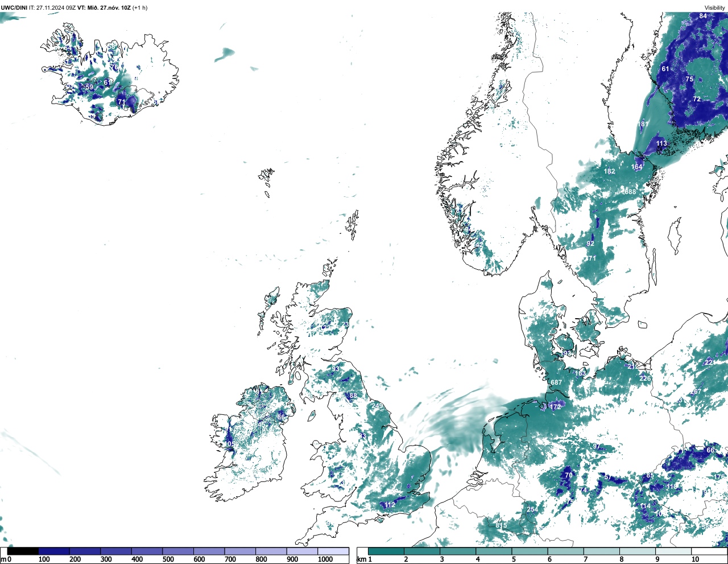Click visibility value 688 on map
The width and height of the screenshot is (728, 564).
tap(630, 192)
